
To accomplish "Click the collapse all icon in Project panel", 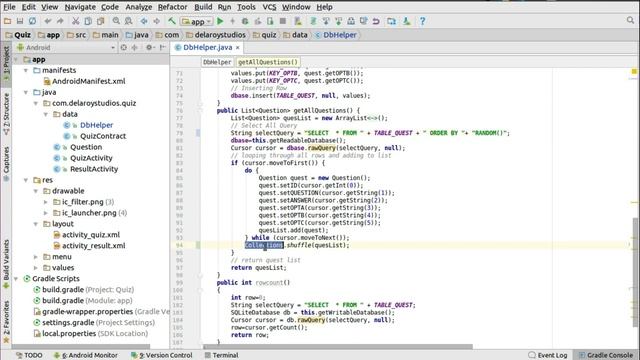I will (135, 47).
